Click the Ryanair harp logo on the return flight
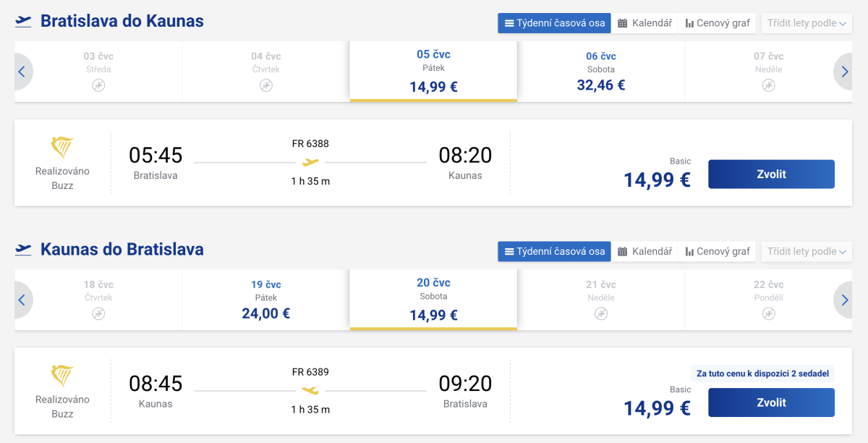The height and width of the screenshot is (443, 868). (x=62, y=376)
